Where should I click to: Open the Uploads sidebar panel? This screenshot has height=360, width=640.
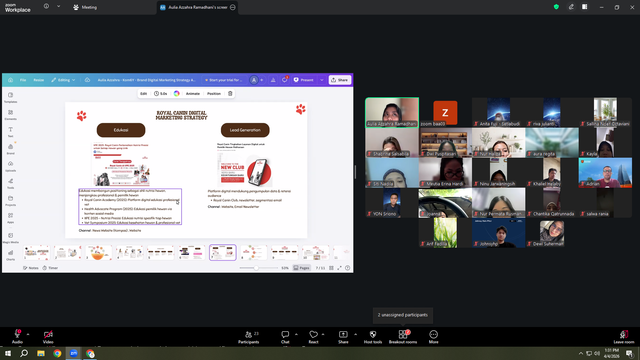[11, 166]
